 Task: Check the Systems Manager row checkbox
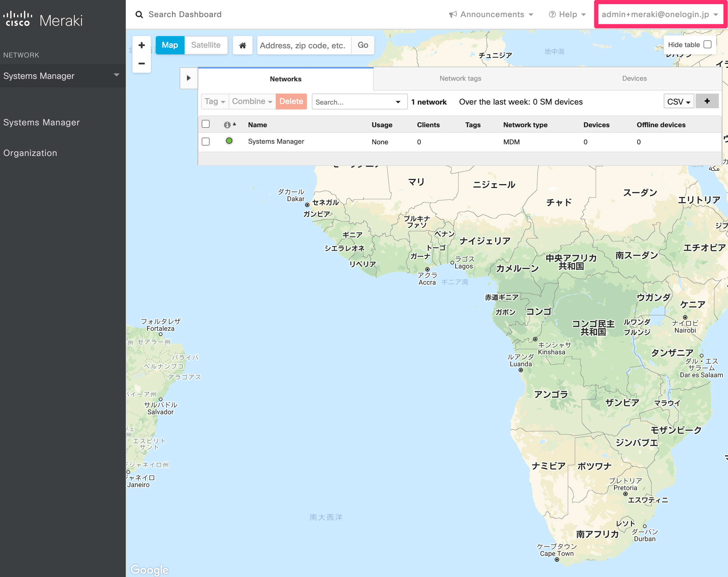[206, 141]
